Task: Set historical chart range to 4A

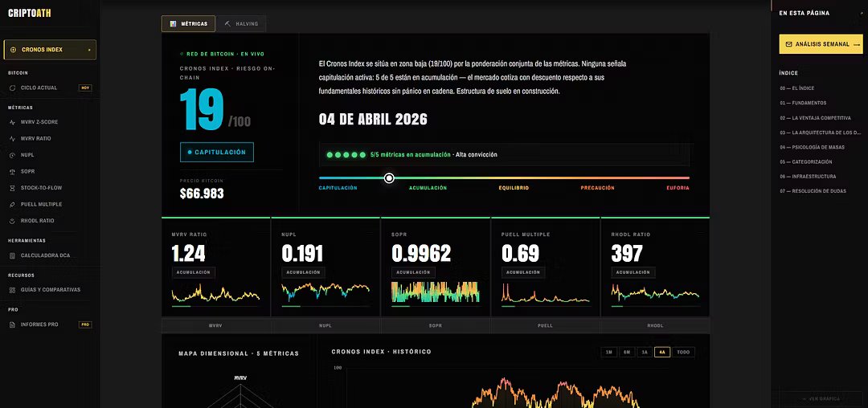Action: pyautogui.click(x=662, y=352)
